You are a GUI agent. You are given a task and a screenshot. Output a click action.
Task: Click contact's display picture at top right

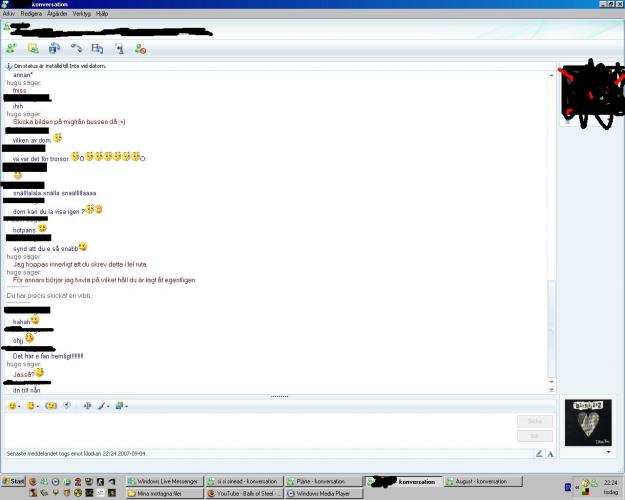593,95
